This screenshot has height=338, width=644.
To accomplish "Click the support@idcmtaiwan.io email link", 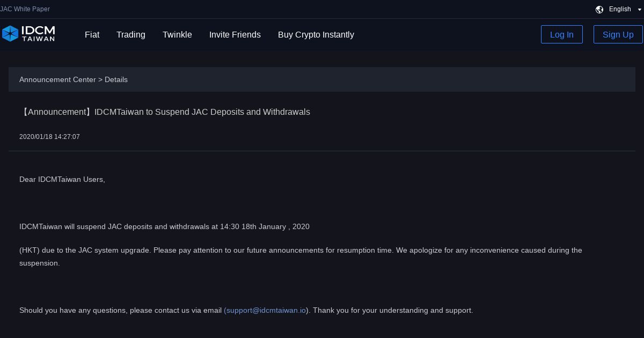I will point(266,310).
